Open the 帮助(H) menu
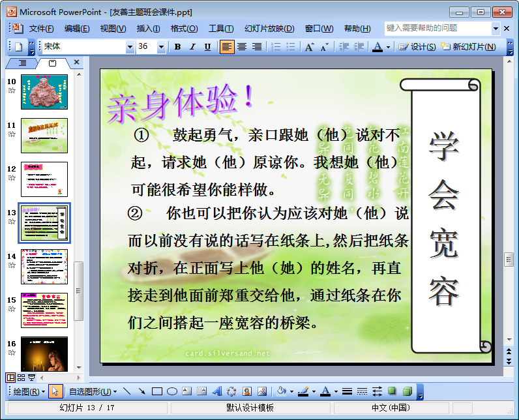519x420 pixels. tap(357, 29)
